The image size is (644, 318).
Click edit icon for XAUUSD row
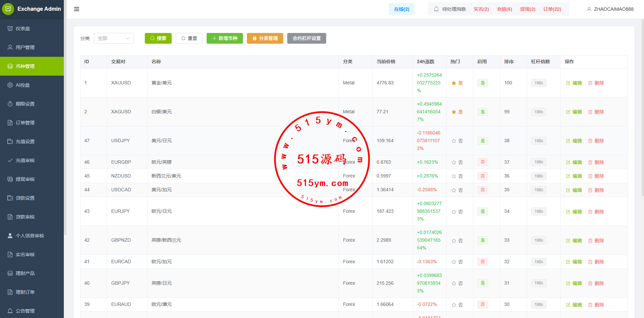pos(568,83)
